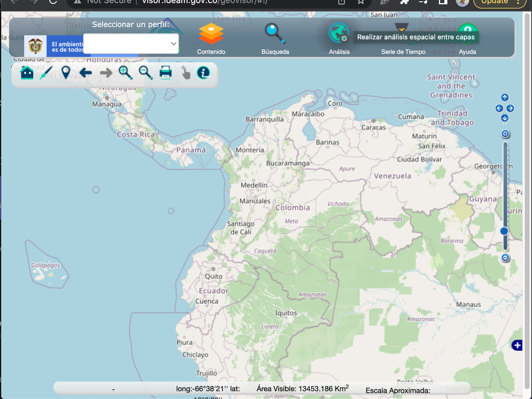Viewport: 532px width, 399px height.
Task: Click the Galápagos label on the map
Action: click(45, 265)
